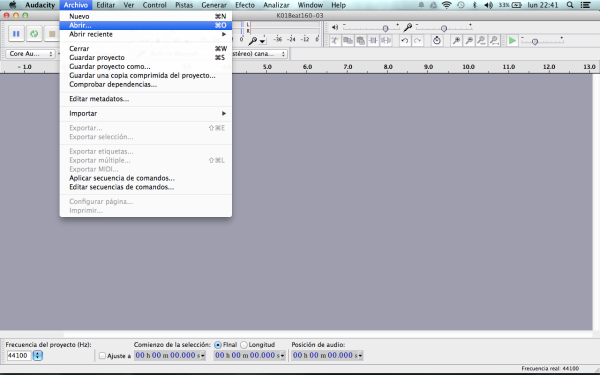600x375 pixels.
Task: Click the Undo arrow icon
Action: [405, 41]
